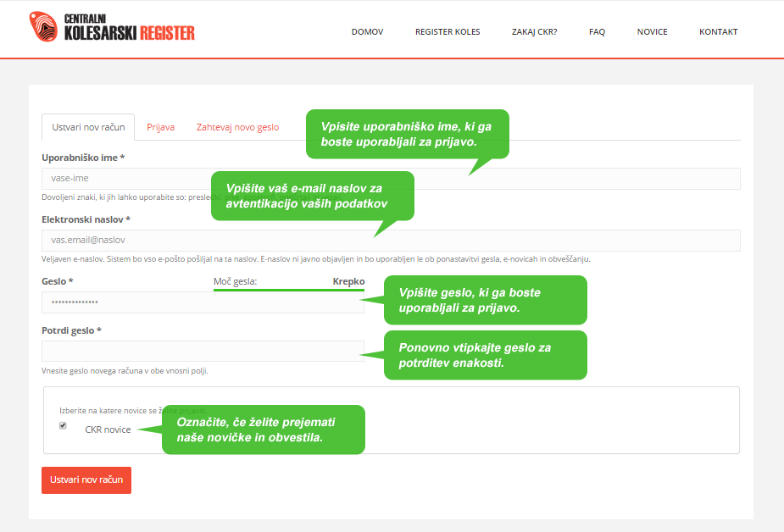Open the ZAKAJ CKR? menu link

click(x=534, y=32)
